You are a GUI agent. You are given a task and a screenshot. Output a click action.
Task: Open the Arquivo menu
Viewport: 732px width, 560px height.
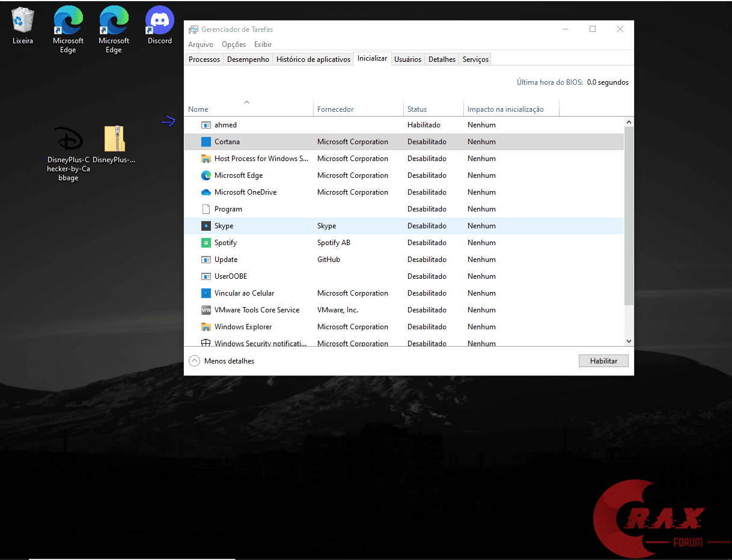coord(201,44)
